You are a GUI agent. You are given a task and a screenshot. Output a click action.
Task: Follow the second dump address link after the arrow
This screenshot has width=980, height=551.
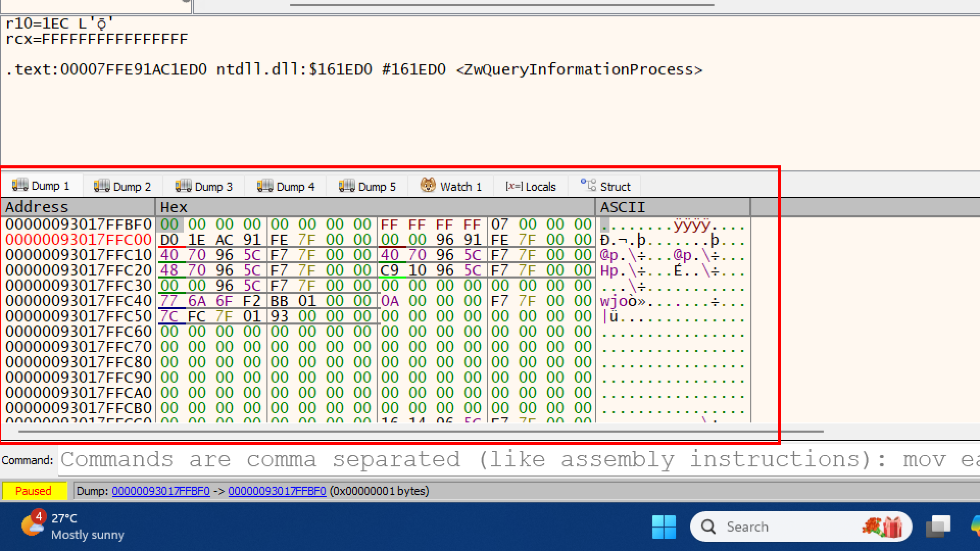[277, 491]
